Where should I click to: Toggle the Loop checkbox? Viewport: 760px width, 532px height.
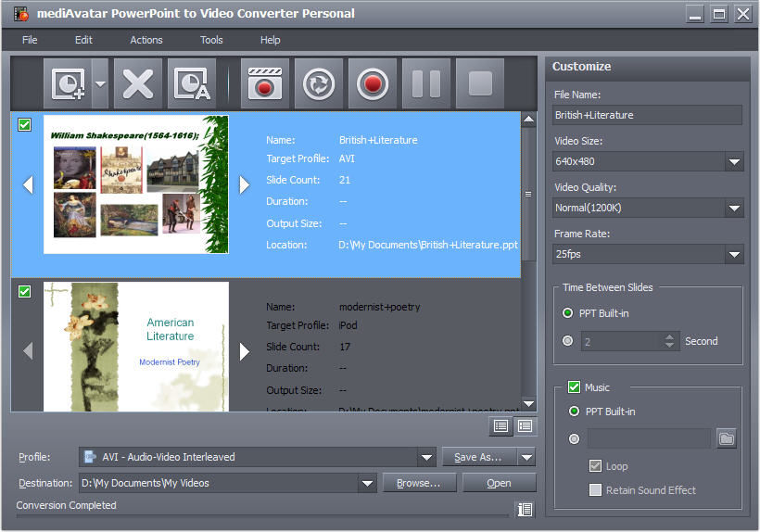(x=595, y=466)
